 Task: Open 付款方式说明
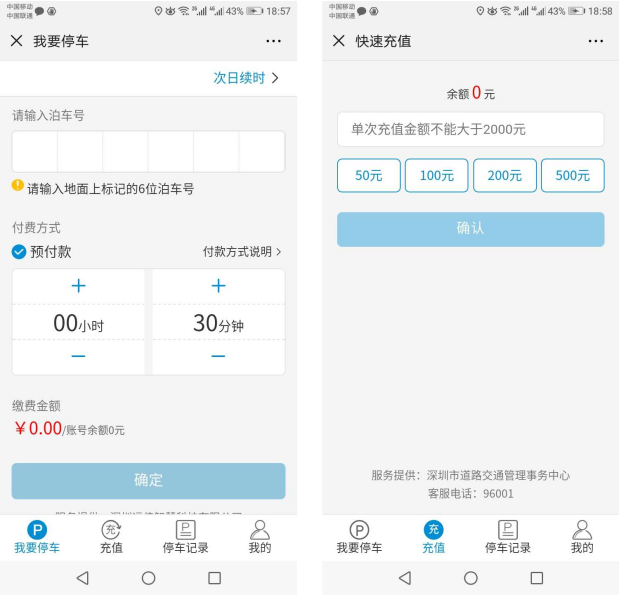point(242,252)
